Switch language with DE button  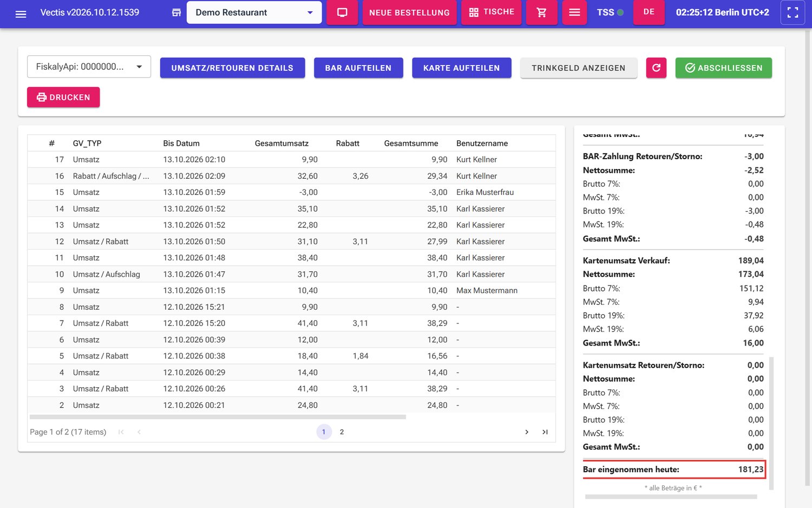coord(649,12)
